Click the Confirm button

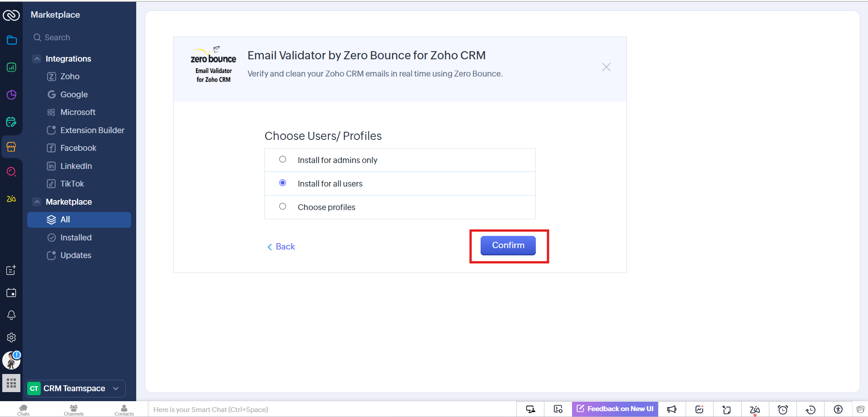point(508,245)
